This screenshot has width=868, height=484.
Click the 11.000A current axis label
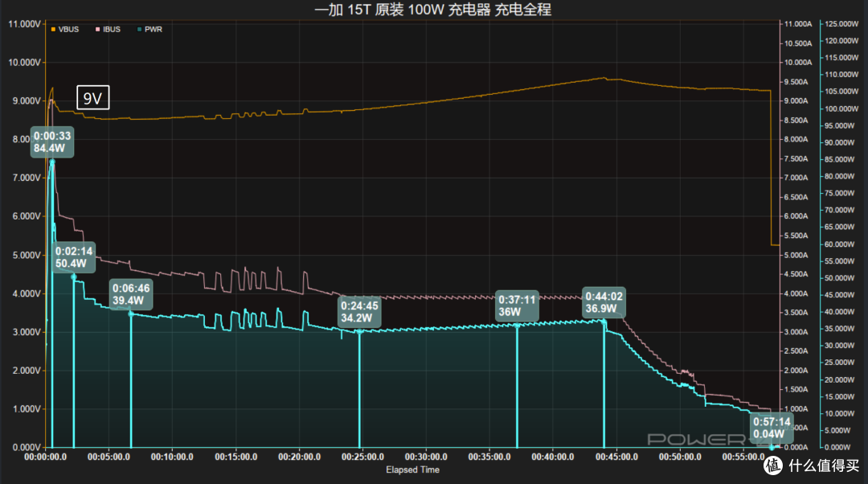798,24
